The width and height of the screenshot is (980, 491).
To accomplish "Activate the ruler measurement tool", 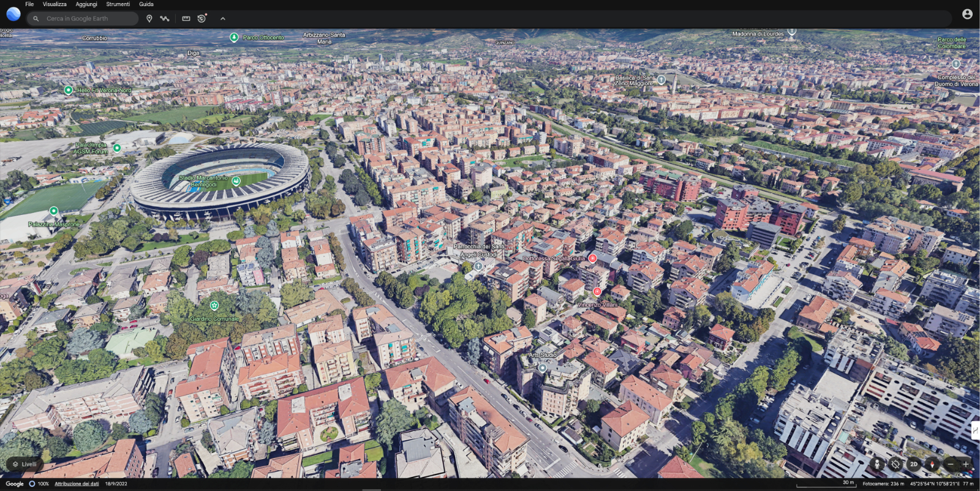I will click(x=186, y=19).
